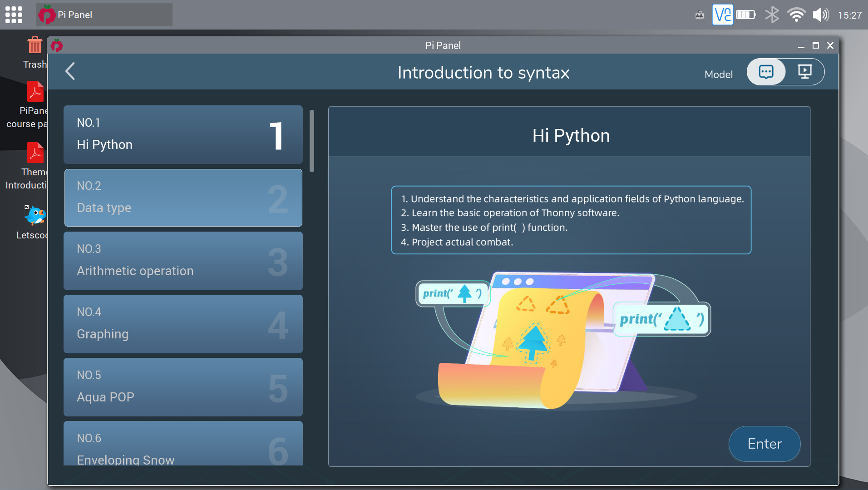Viewport: 868px width, 490px height.
Task: Click the Hi Python panel heading
Action: (571, 135)
